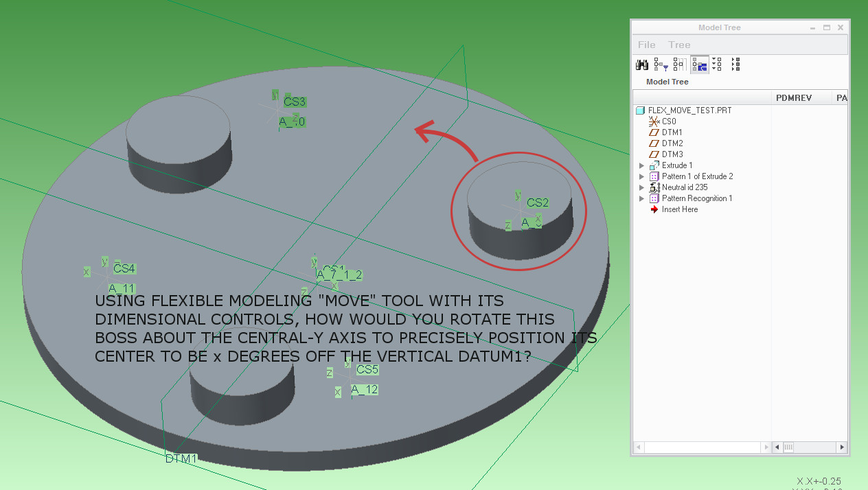The width and height of the screenshot is (868, 490).
Task: Click the Pattern 1 of Extrude 2 icon
Action: point(654,176)
